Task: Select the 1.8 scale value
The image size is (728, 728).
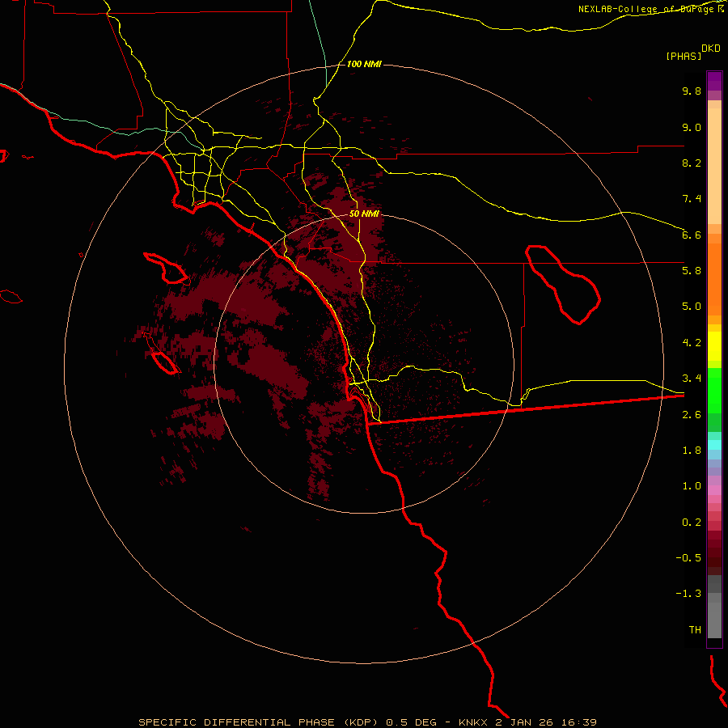Action: [x=692, y=451]
